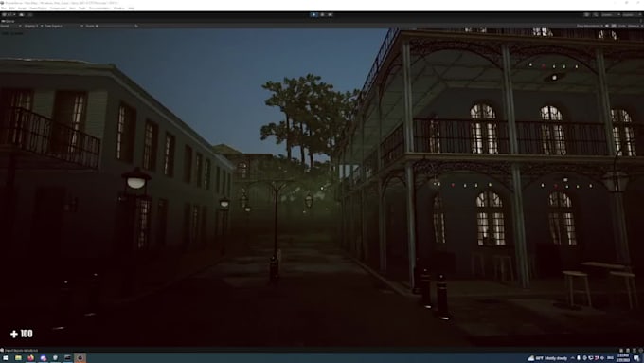644x363 pixels.
Task: Open the global search icon
Action: pos(595,15)
